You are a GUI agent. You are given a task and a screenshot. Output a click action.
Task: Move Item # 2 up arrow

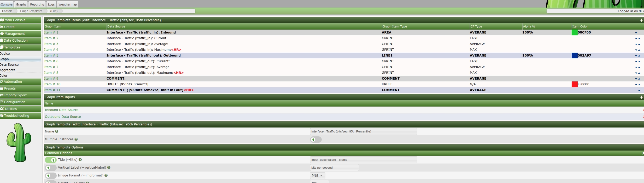point(639,38)
